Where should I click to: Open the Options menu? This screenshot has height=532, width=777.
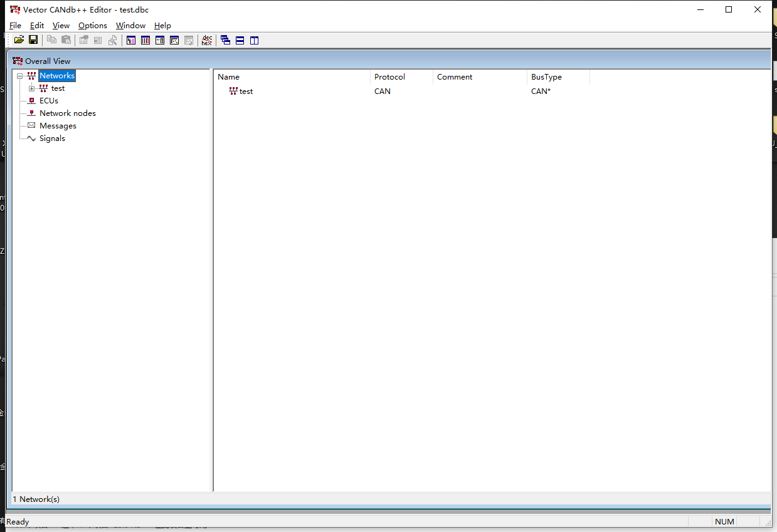point(93,26)
